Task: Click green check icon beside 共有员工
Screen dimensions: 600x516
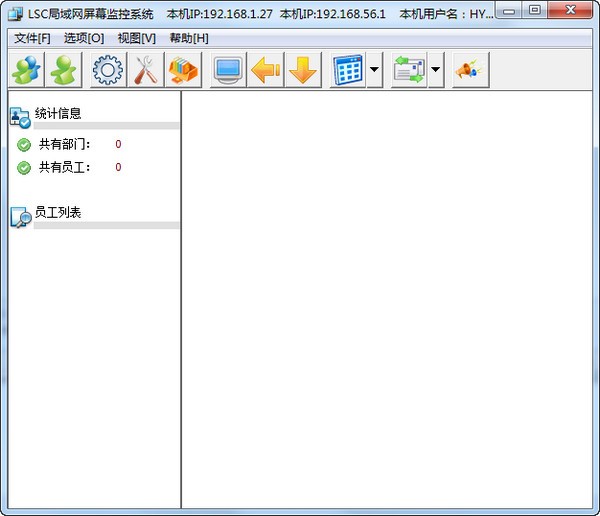Action: [24, 168]
